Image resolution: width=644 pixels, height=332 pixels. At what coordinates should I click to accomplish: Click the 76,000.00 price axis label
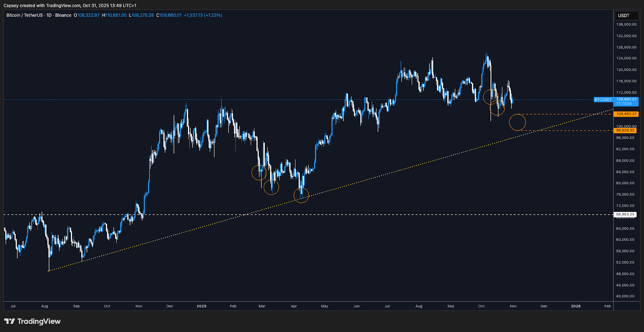[625, 195]
